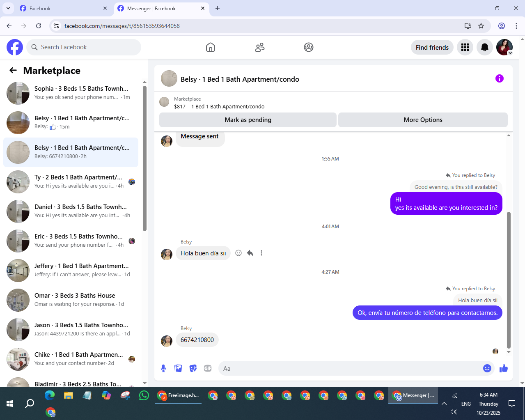This screenshot has width=525, height=420.
Task: Click the 'Ok, envía tu número' message bubble
Action: pyautogui.click(x=427, y=312)
